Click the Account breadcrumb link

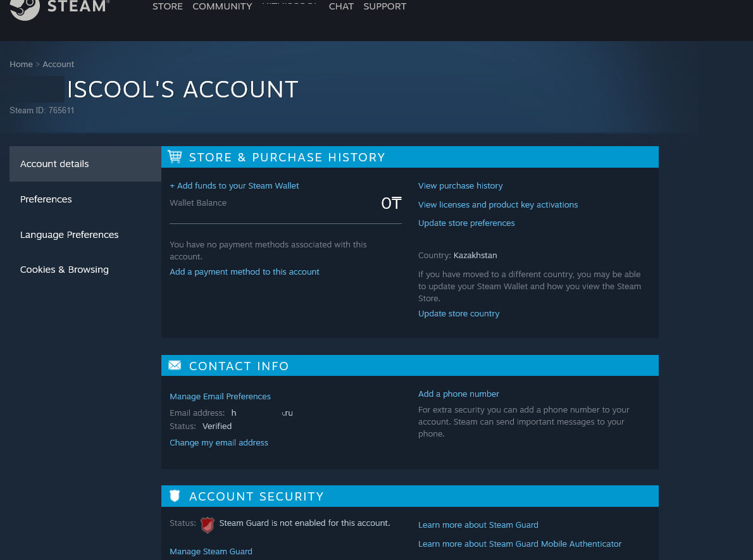(58, 65)
